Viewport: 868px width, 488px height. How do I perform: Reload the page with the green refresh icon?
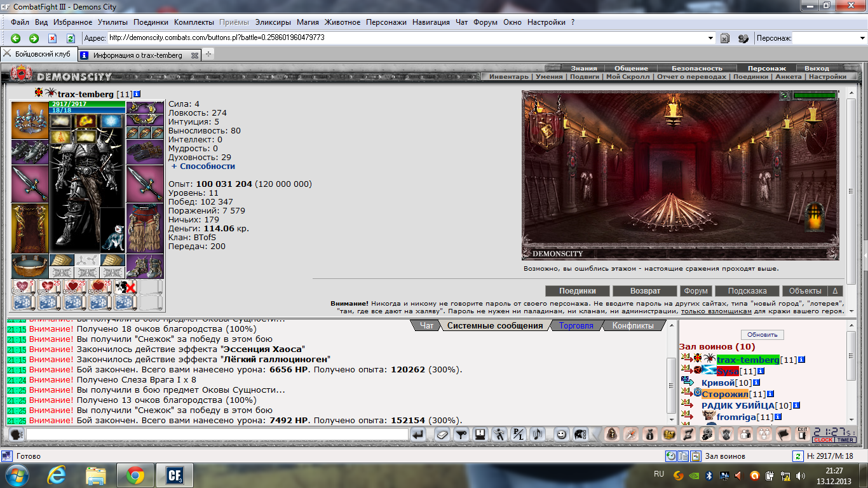click(x=71, y=38)
